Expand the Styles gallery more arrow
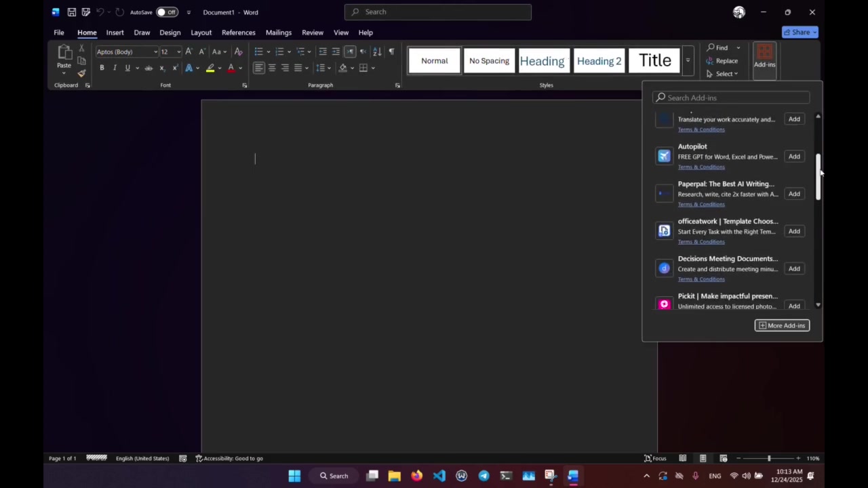Viewport: 868px width, 488px height. pyautogui.click(x=688, y=61)
